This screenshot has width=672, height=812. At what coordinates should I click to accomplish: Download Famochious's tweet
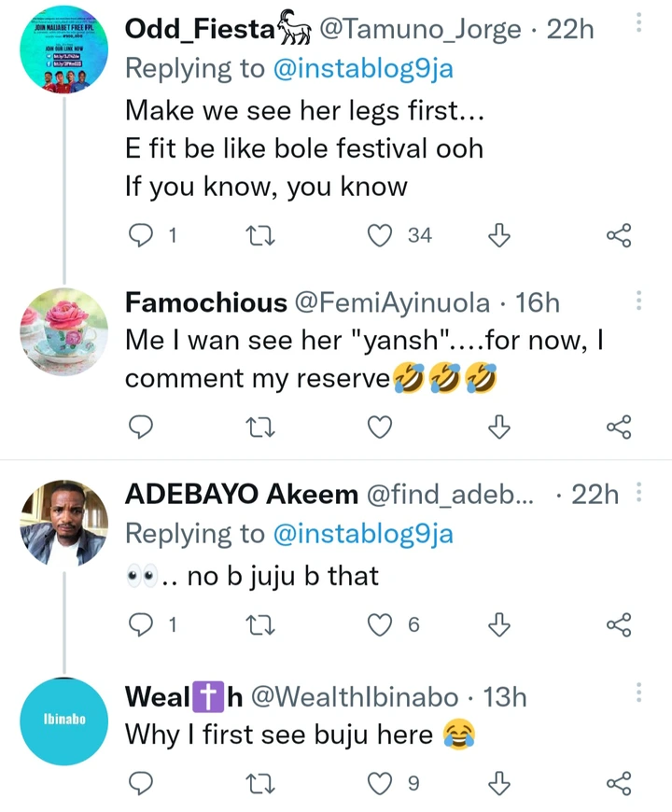point(500,427)
